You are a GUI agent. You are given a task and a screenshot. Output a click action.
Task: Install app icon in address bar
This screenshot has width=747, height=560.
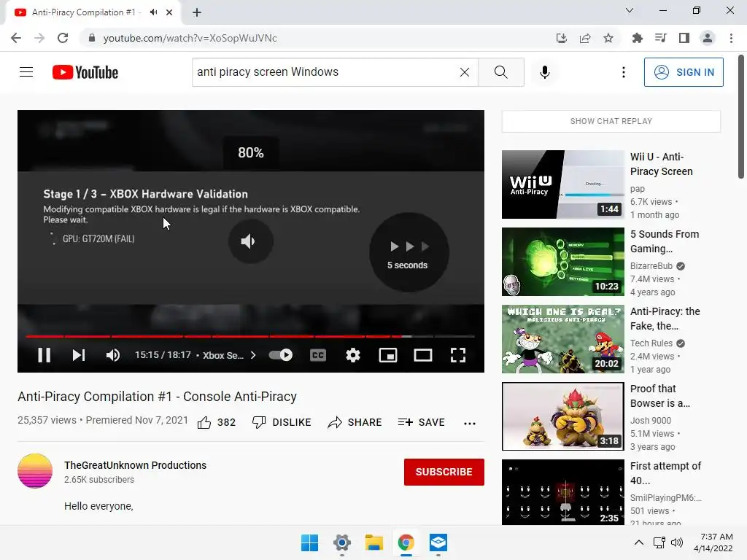tap(561, 38)
